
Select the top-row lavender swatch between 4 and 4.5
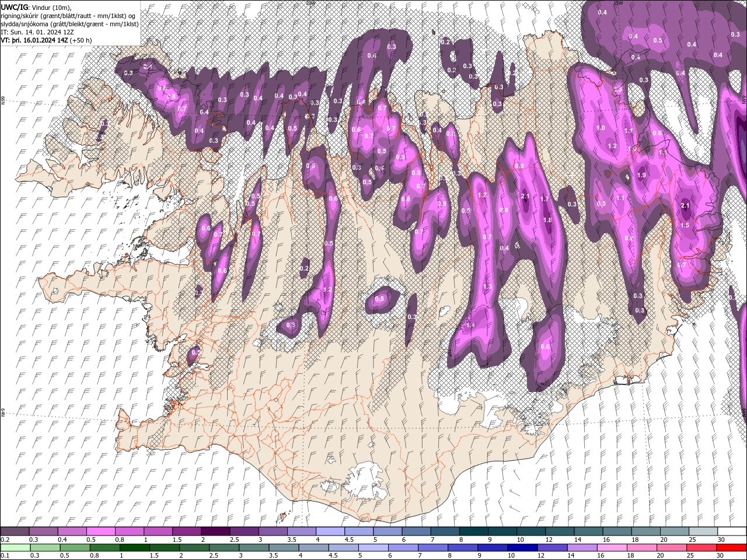click(330, 531)
